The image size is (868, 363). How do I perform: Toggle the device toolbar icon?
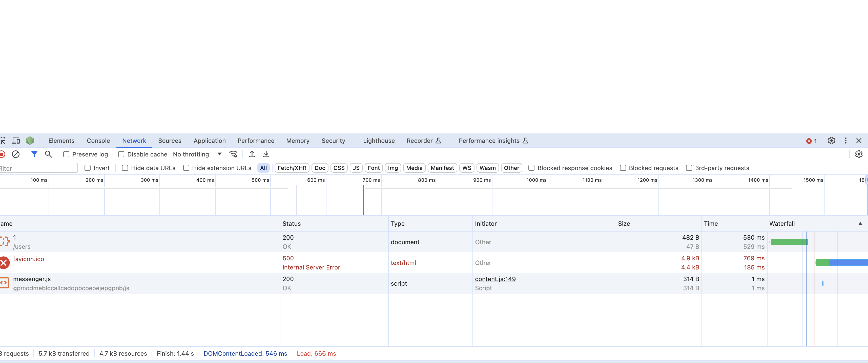(16, 140)
